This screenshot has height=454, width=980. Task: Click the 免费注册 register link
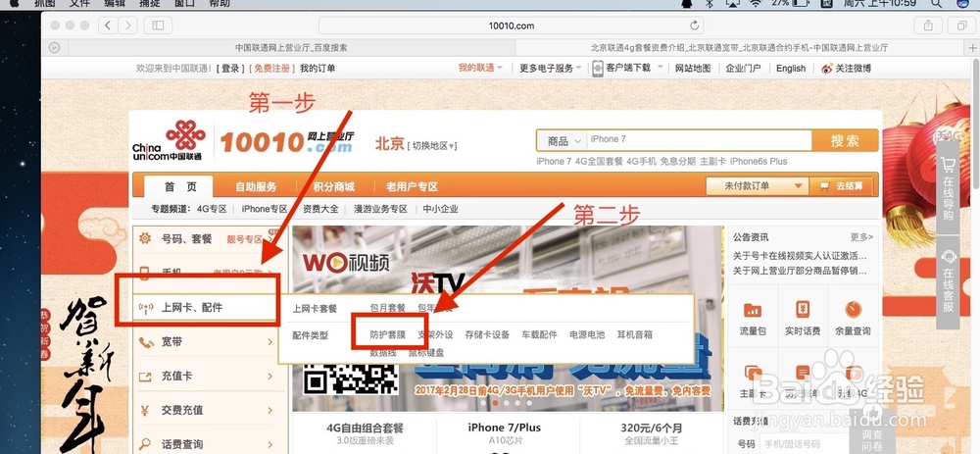pos(271,69)
